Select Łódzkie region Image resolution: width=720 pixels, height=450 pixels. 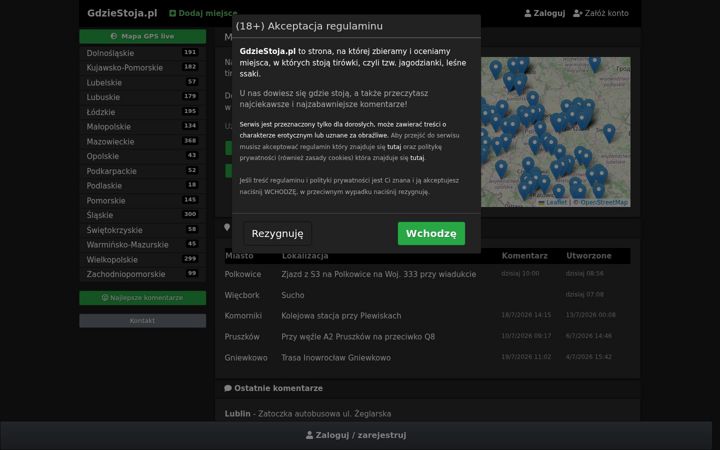[x=143, y=112]
